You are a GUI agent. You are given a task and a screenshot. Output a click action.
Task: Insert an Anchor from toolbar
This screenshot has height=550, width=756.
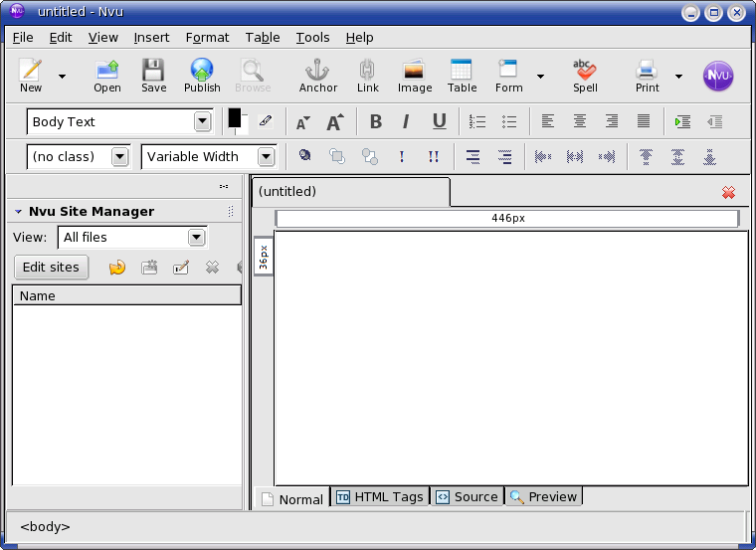tap(318, 76)
